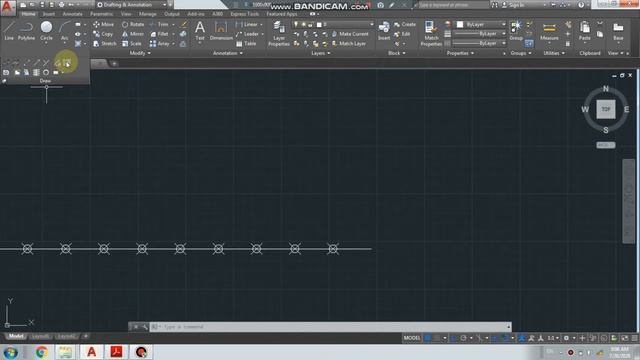Select the Fillet tool

pos(159,34)
